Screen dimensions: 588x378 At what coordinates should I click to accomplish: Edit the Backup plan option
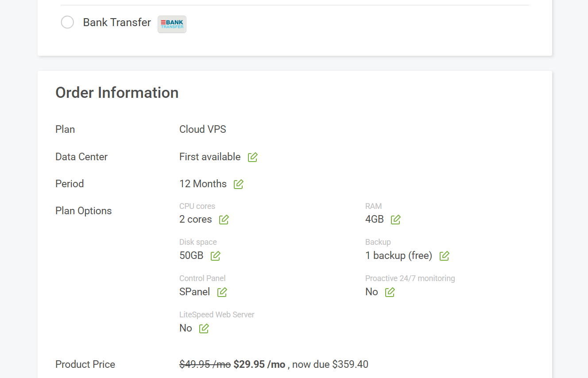[x=444, y=255]
